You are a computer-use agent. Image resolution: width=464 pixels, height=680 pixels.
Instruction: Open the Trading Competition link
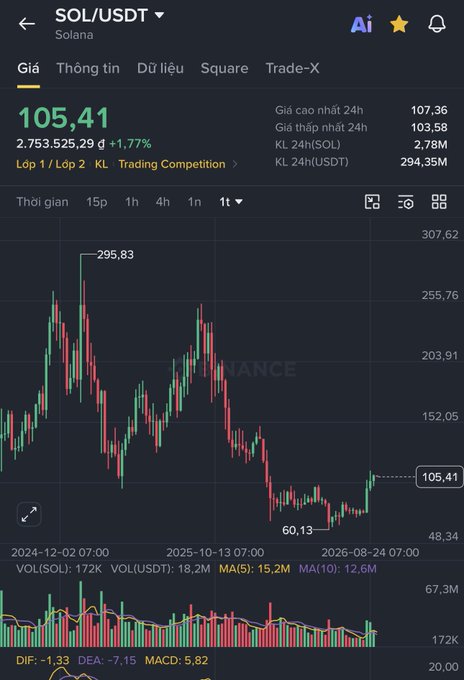pos(172,164)
